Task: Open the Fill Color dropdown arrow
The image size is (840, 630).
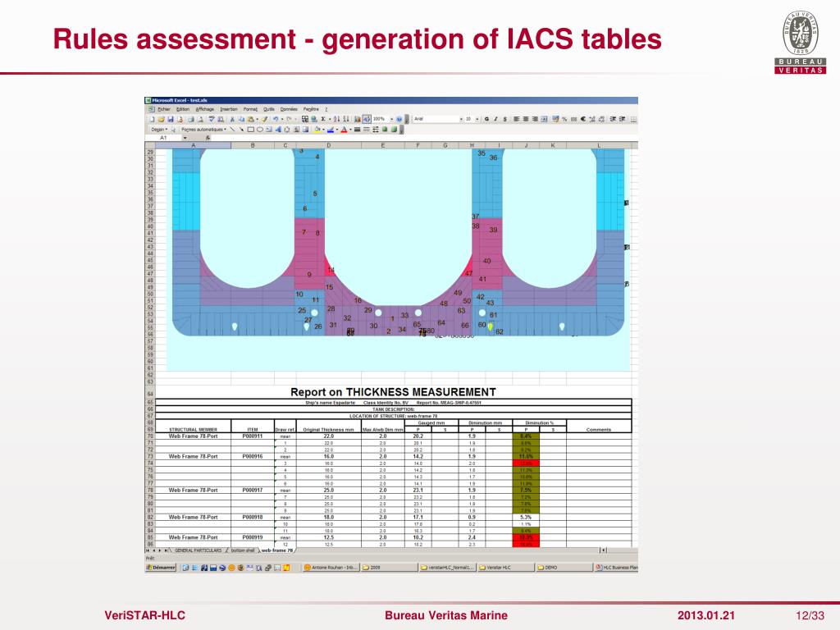Action: pyautogui.click(x=323, y=130)
